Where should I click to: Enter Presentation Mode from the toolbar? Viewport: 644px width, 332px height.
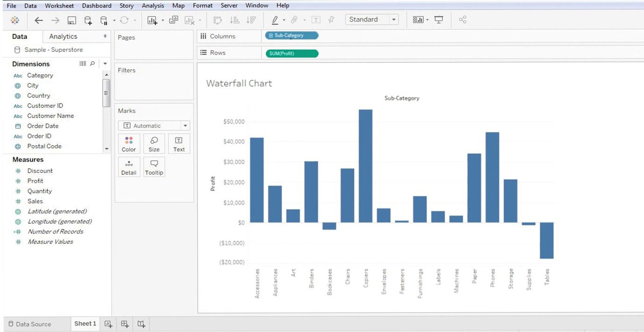coord(439,20)
